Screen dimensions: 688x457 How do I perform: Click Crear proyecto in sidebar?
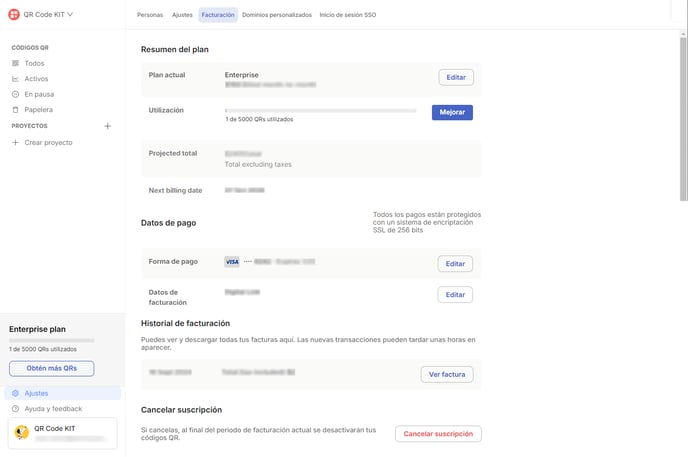coord(48,143)
